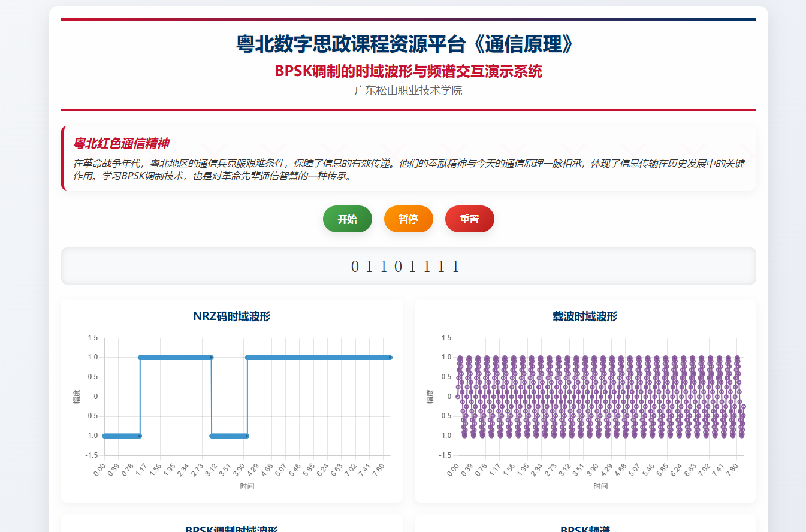Click the italic paragraph in the info box
806x532 pixels.
(x=408, y=170)
